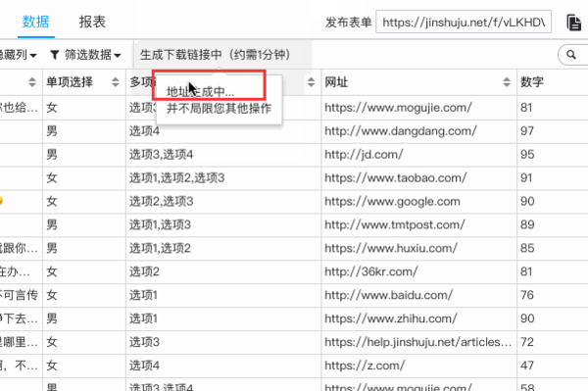Click the 选项1,选项3 cell
588x391 pixels.
[x=223, y=225]
